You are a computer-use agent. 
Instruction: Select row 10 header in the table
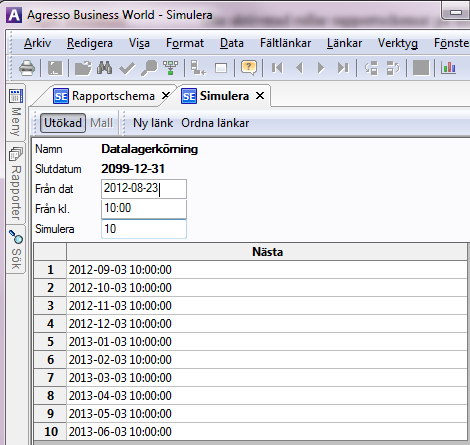click(50, 431)
